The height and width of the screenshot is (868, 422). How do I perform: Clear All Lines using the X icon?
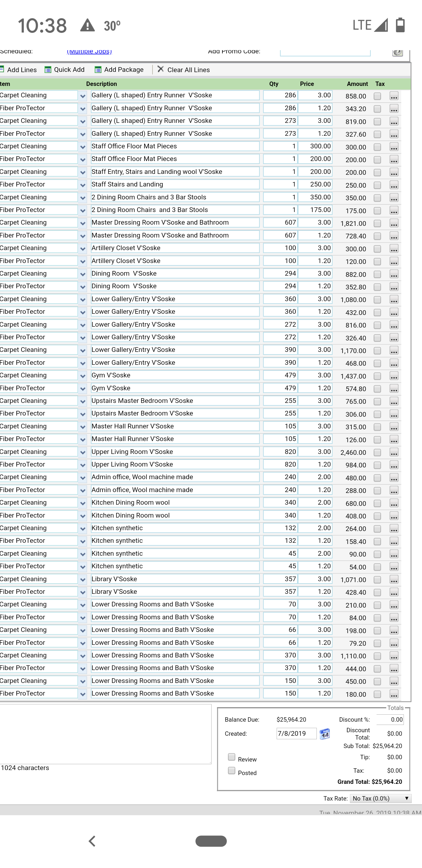click(161, 69)
